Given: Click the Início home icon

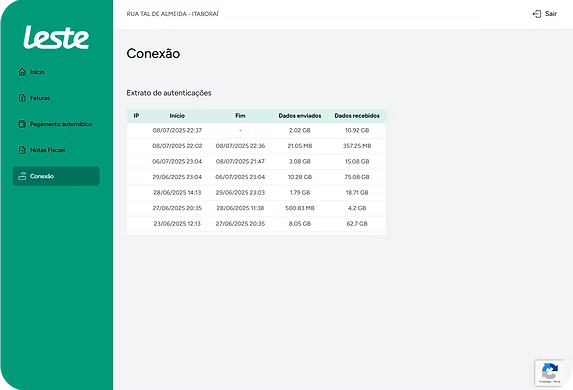Looking at the screenshot, I should 22,72.
